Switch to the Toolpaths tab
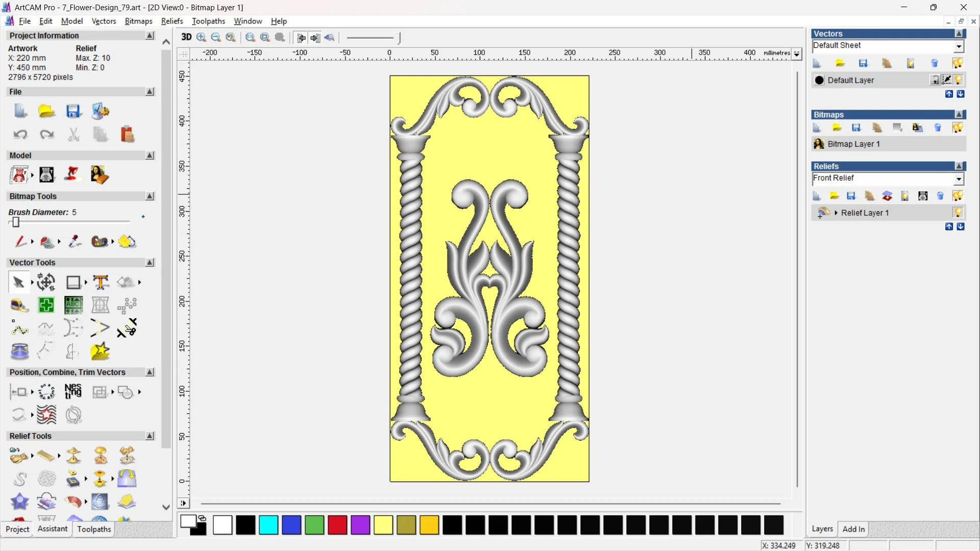This screenshot has width=980, height=551. tap(94, 529)
